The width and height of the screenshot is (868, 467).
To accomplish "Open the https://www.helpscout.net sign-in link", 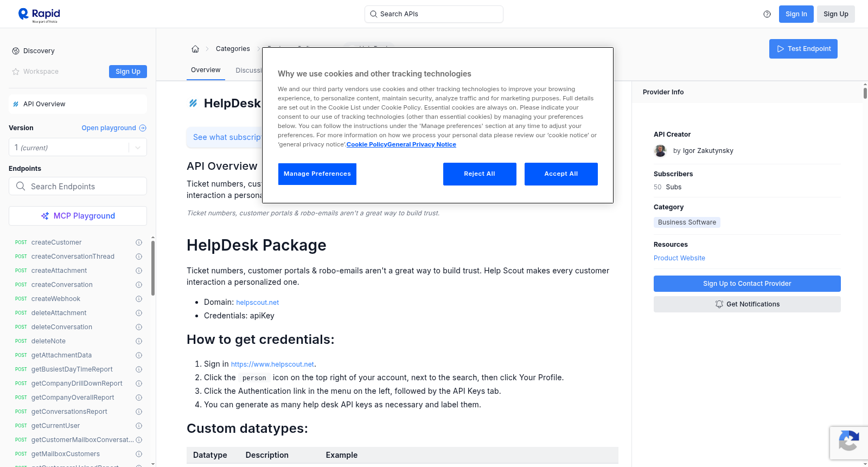I will (x=272, y=364).
